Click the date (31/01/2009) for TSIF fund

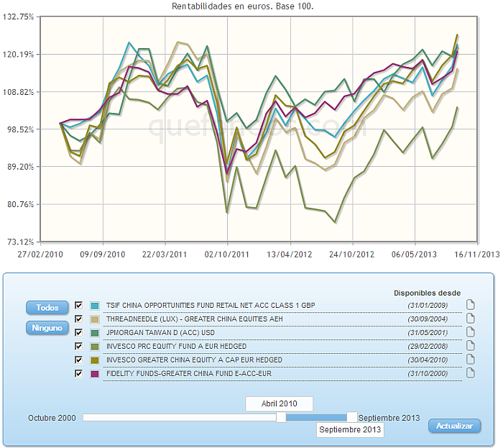click(428, 305)
